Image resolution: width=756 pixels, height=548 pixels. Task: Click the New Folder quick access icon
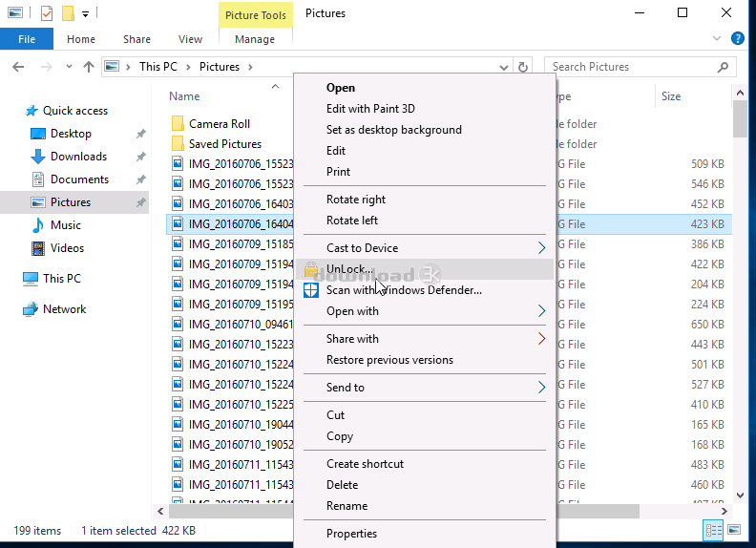coord(68,13)
